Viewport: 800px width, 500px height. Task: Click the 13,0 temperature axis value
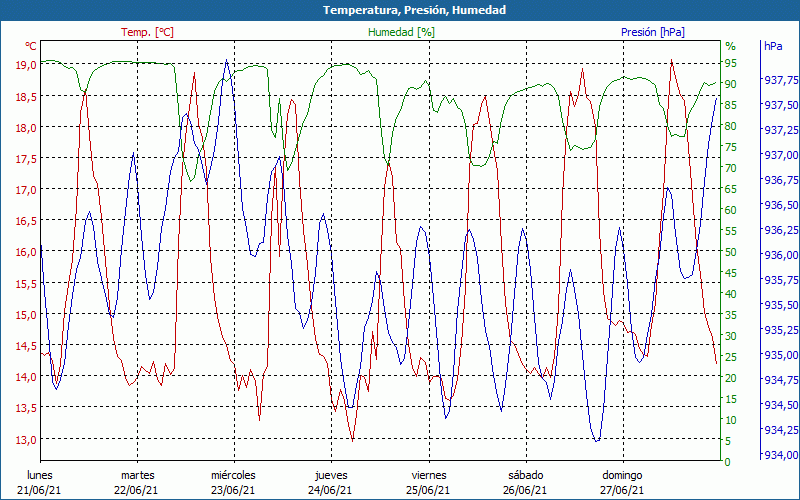[x=27, y=439]
